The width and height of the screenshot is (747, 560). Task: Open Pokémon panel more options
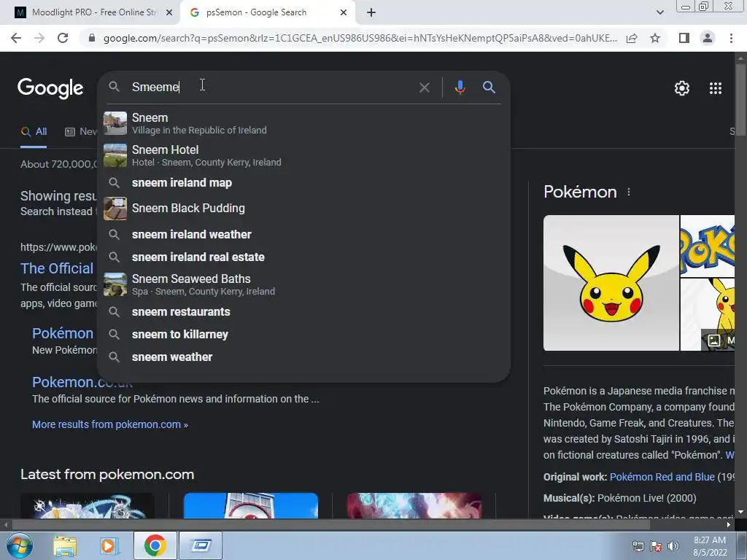(629, 192)
